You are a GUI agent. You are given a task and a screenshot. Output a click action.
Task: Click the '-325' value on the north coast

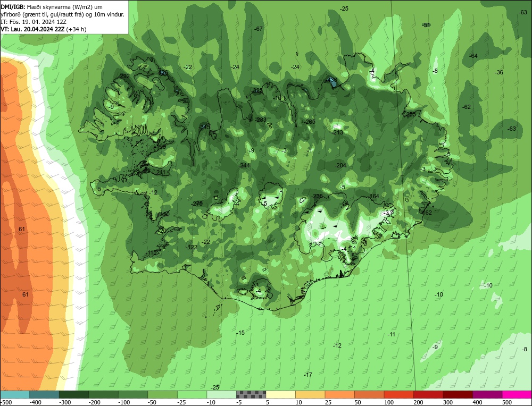click(x=257, y=90)
